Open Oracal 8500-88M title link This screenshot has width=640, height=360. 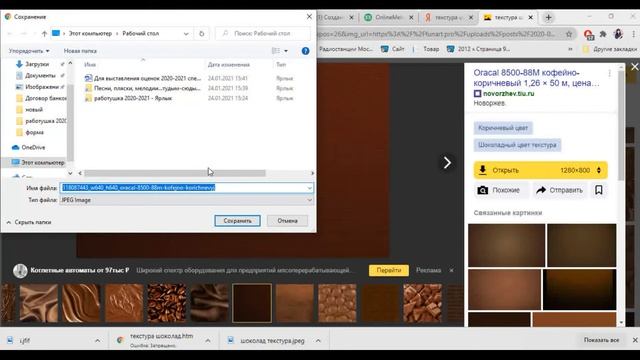(536, 78)
